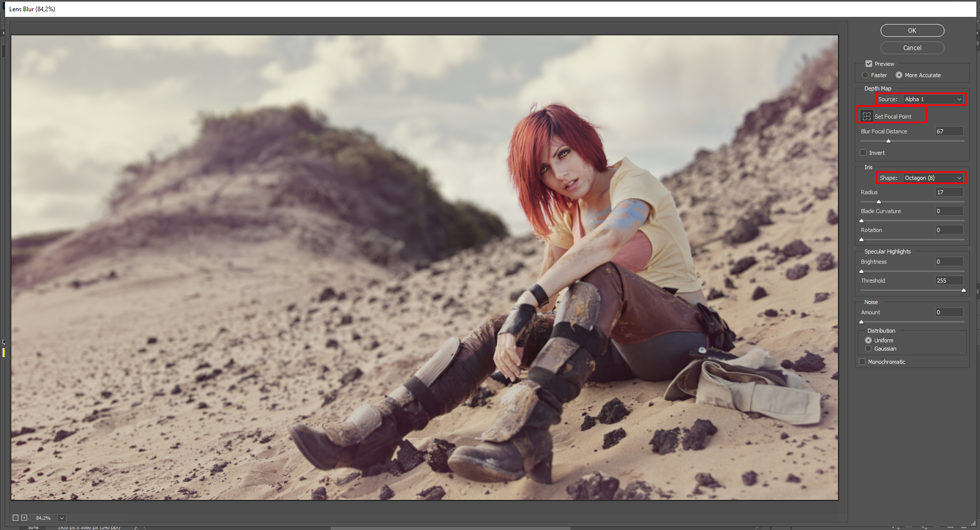Click the Threshold value field showing 255
The width and height of the screenshot is (980, 530).
pos(949,281)
